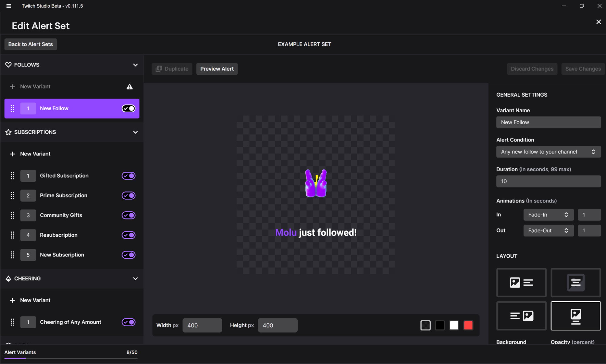Image resolution: width=606 pixels, height=364 pixels.
Task: Click the plus icon to add a Follows variant
Action: [12, 87]
